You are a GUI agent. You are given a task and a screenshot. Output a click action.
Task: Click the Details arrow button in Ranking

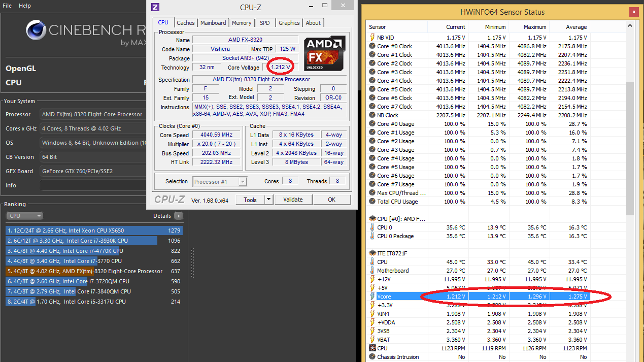pos(178,216)
